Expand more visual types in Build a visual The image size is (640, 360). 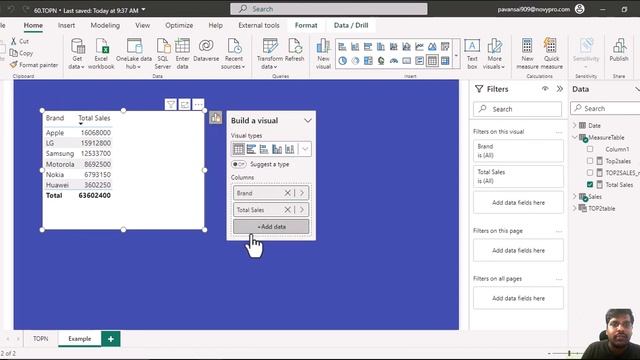click(305, 149)
